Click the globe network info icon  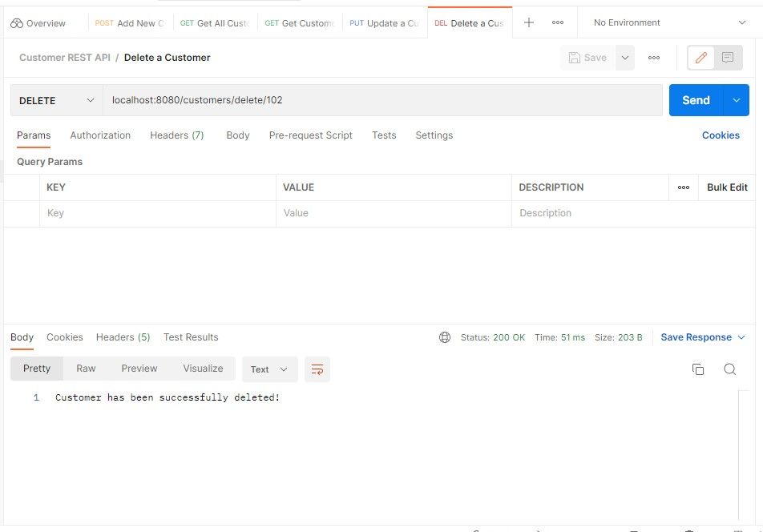click(x=445, y=337)
